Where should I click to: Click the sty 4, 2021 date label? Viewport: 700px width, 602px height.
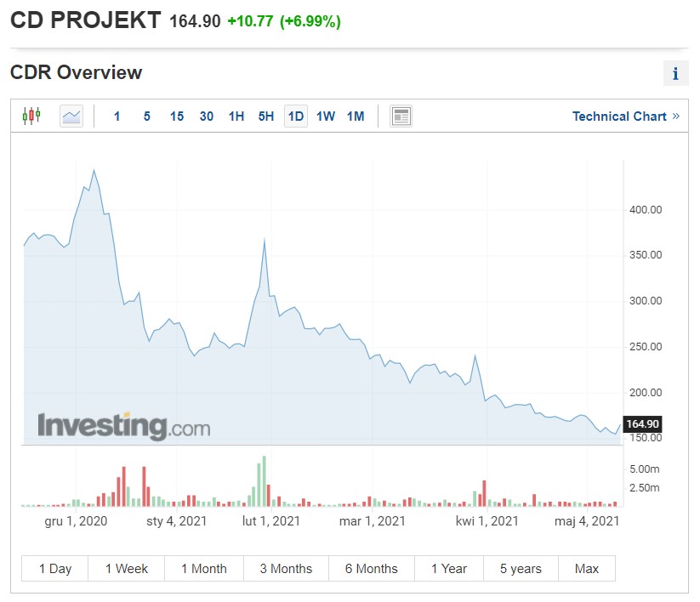177,521
